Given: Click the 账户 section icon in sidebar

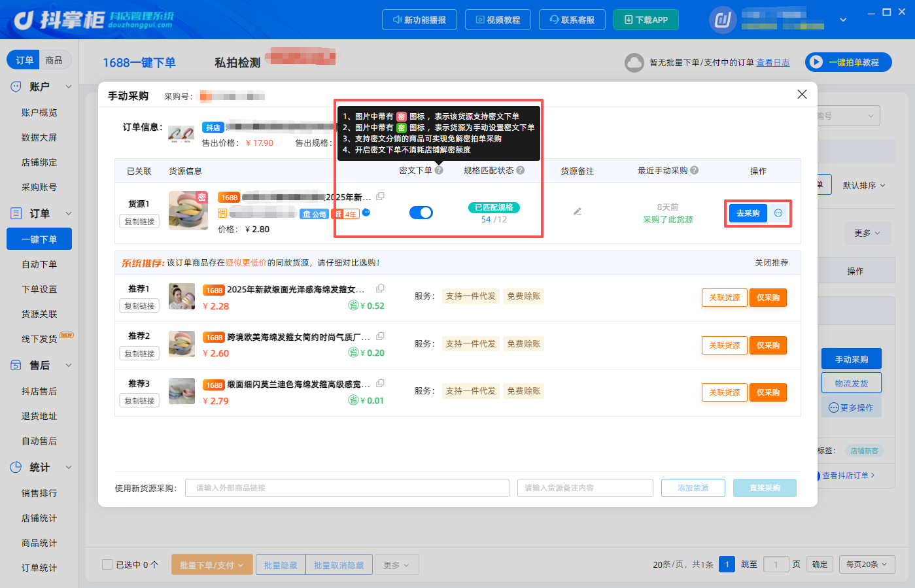Looking at the screenshot, I should point(16,86).
